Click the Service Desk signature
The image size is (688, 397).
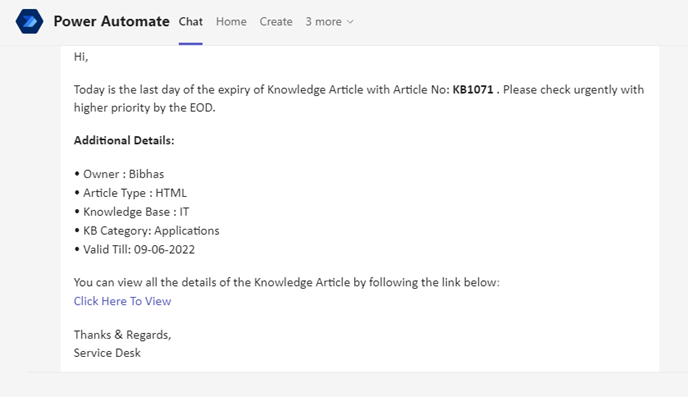pyautogui.click(x=107, y=353)
